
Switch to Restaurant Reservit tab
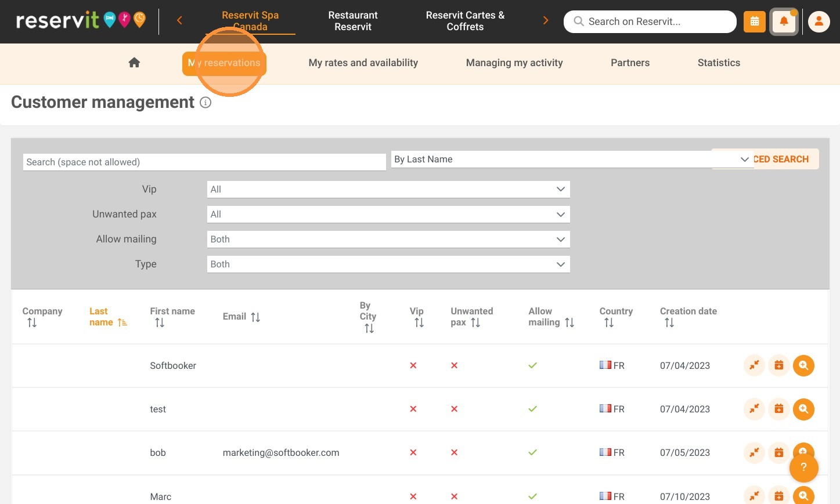353,21
